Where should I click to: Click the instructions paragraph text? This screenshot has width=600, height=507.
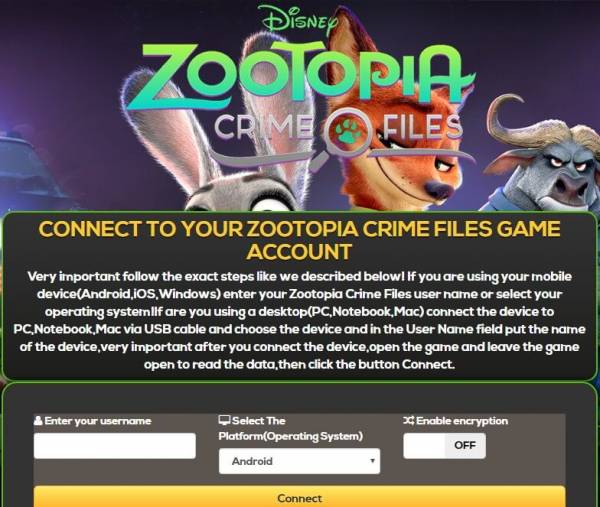click(x=300, y=320)
